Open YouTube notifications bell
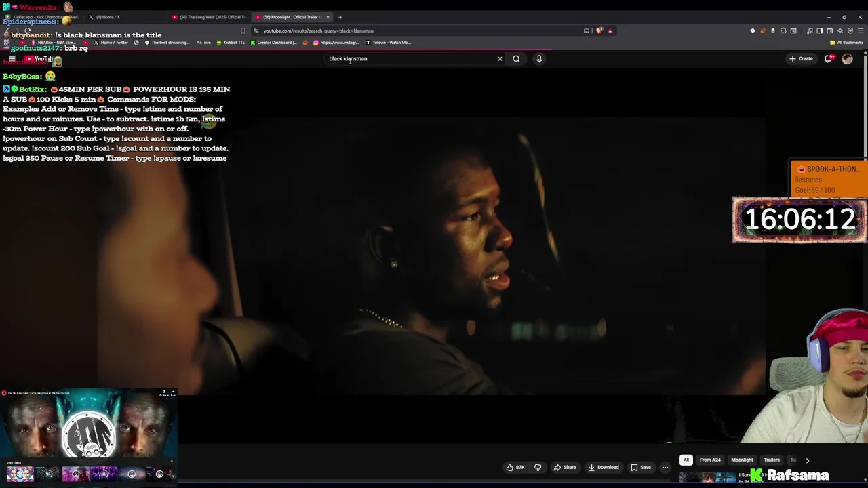Viewport: 868px width, 488px height. pos(828,58)
